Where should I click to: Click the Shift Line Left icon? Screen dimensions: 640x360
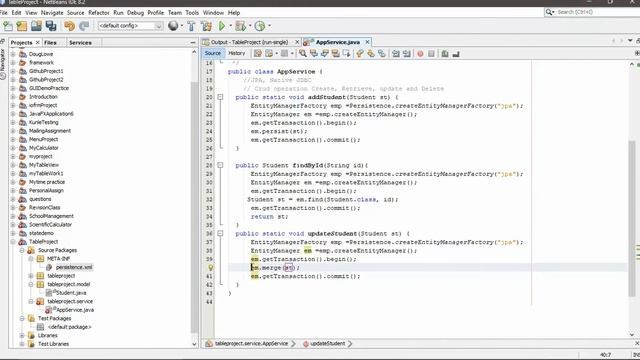pyautogui.click(x=396, y=53)
